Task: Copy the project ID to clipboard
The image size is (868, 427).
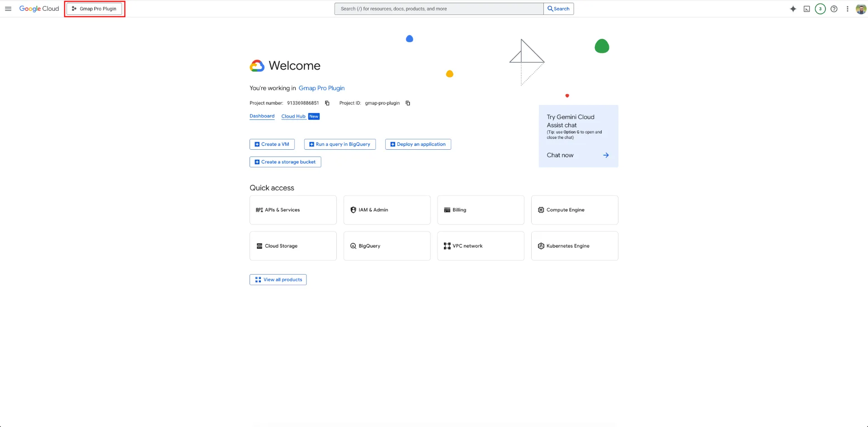Action: click(408, 103)
